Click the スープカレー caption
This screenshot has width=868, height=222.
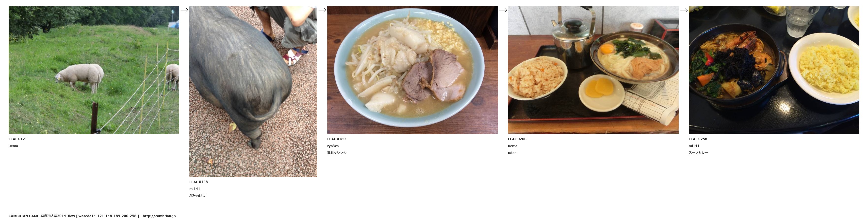click(698, 153)
